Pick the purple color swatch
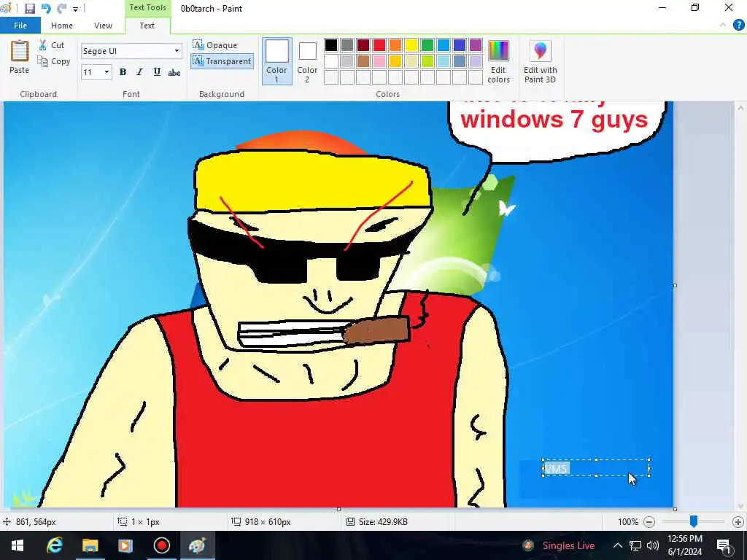This screenshot has height=560, width=747. 476,44
